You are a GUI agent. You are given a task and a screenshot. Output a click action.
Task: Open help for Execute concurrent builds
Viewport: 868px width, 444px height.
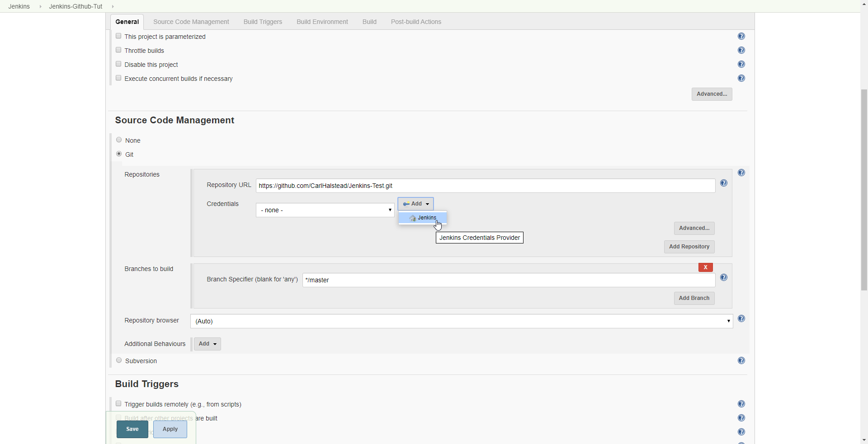[741, 78]
